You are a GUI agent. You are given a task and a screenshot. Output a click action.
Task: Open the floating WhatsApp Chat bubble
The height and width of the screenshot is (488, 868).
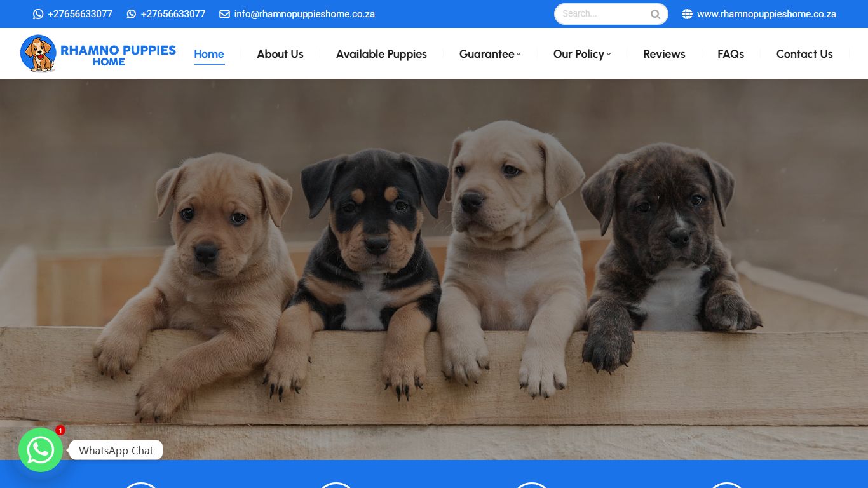41,450
